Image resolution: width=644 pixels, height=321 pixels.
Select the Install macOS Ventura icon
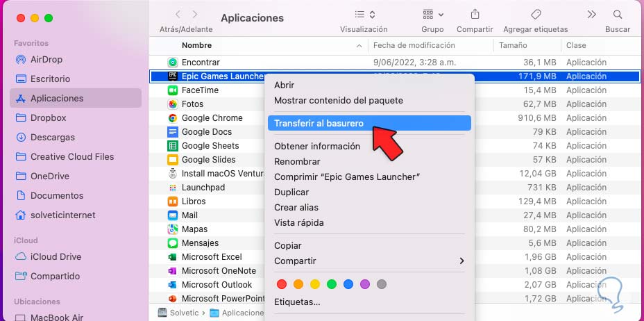[173, 174]
